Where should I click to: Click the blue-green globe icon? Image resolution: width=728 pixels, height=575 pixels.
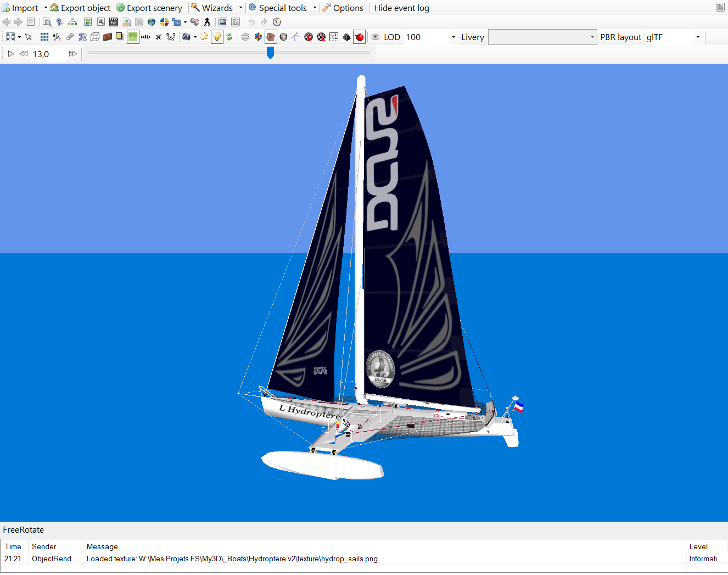pyautogui.click(x=152, y=22)
